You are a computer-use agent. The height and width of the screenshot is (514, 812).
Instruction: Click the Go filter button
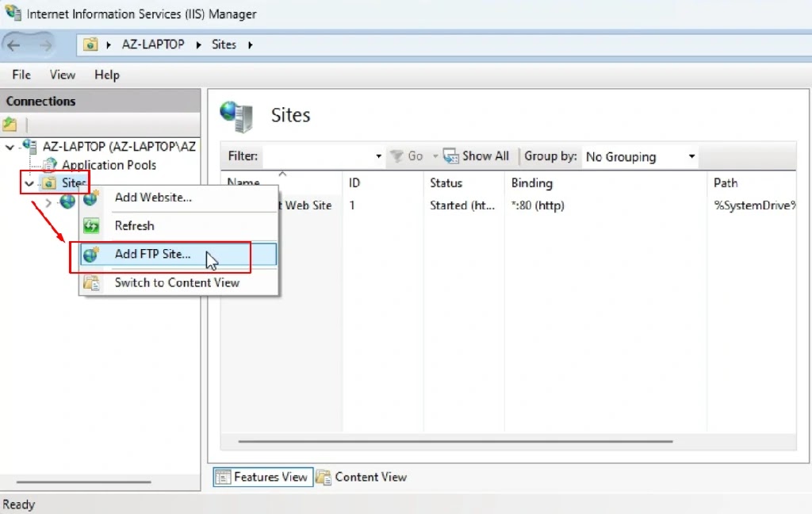click(408, 156)
